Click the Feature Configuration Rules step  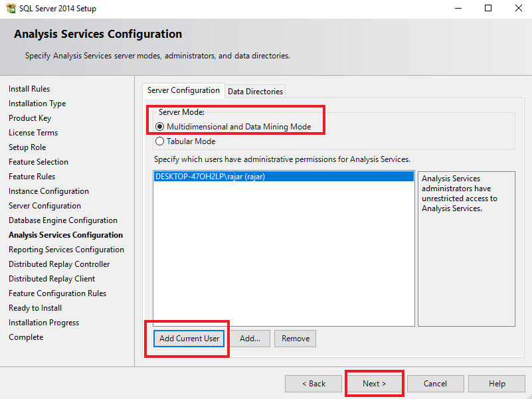click(x=57, y=293)
